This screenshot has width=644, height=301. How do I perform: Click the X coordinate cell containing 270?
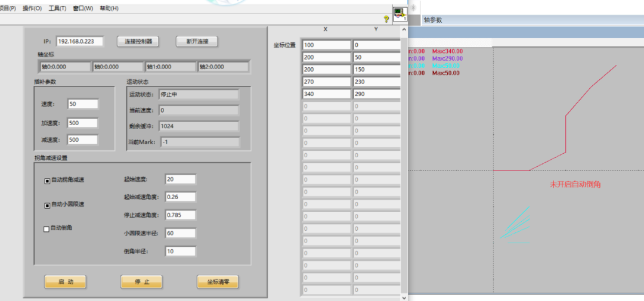(327, 82)
